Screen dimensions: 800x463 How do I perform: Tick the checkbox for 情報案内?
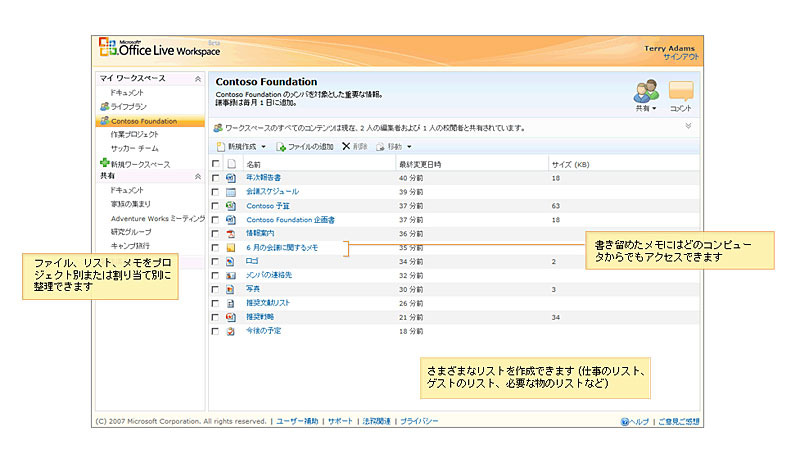click(x=215, y=234)
